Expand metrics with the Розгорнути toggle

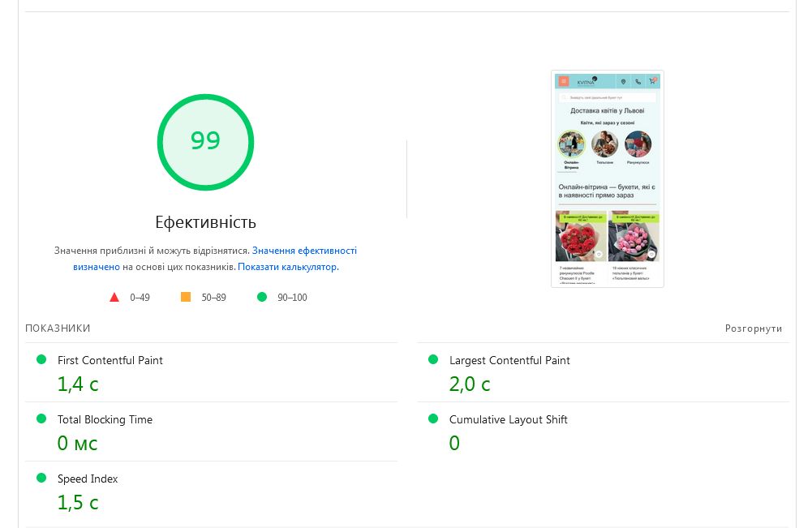click(x=754, y=328)
